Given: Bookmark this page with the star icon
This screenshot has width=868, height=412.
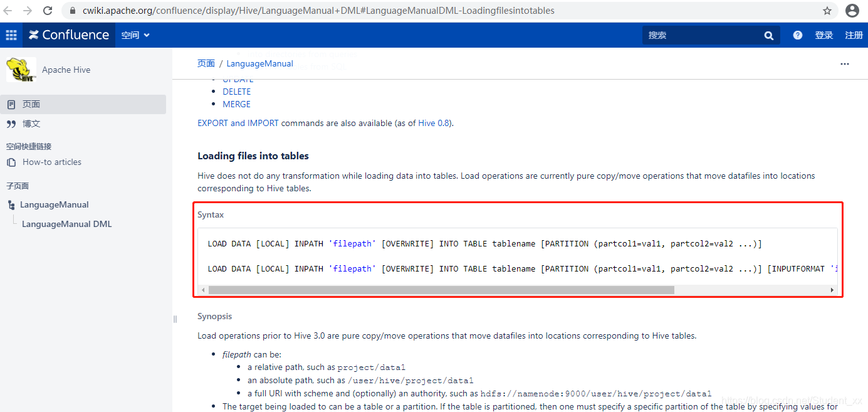Looking at the screenshot, I should coord(827,11).
